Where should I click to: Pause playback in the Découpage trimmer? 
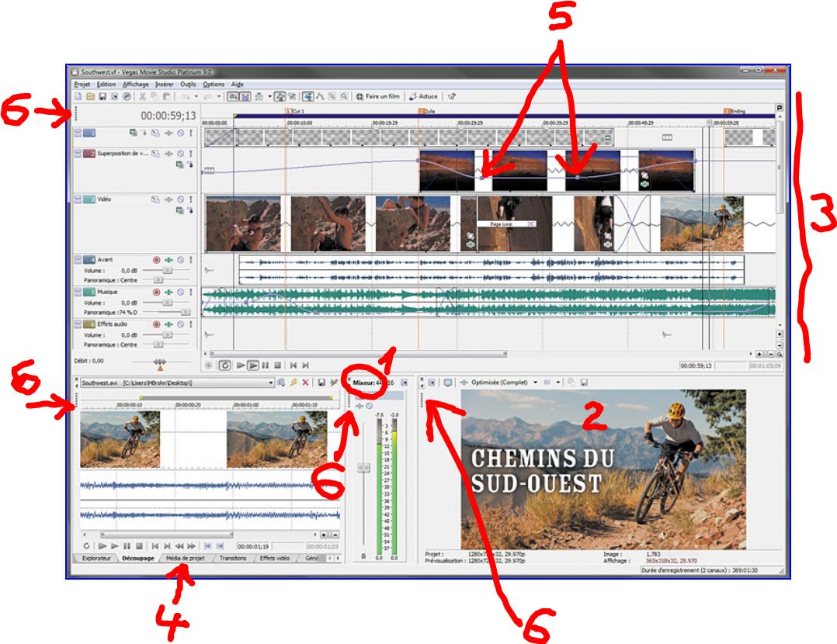click(x=127, y=546)
